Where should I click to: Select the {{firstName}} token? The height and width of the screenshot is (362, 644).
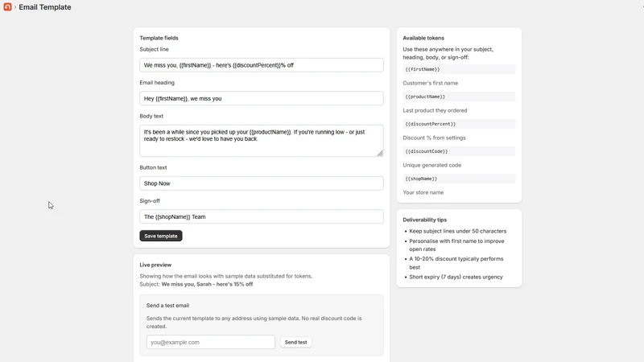[x=459, y=69]
